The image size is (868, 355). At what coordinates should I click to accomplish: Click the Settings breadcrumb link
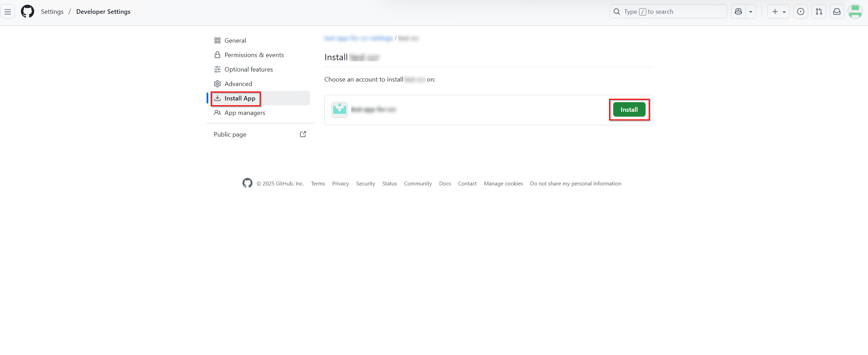pos(52,12)
